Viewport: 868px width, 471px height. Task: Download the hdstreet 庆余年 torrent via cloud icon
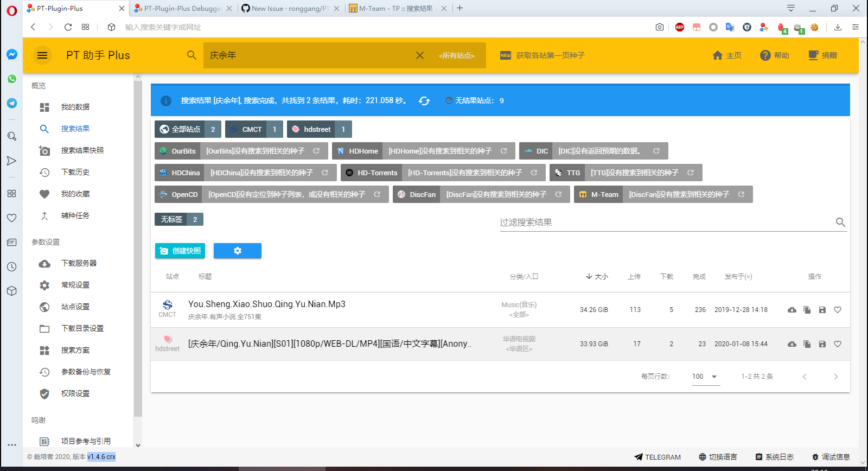click(x=792, y=344)
